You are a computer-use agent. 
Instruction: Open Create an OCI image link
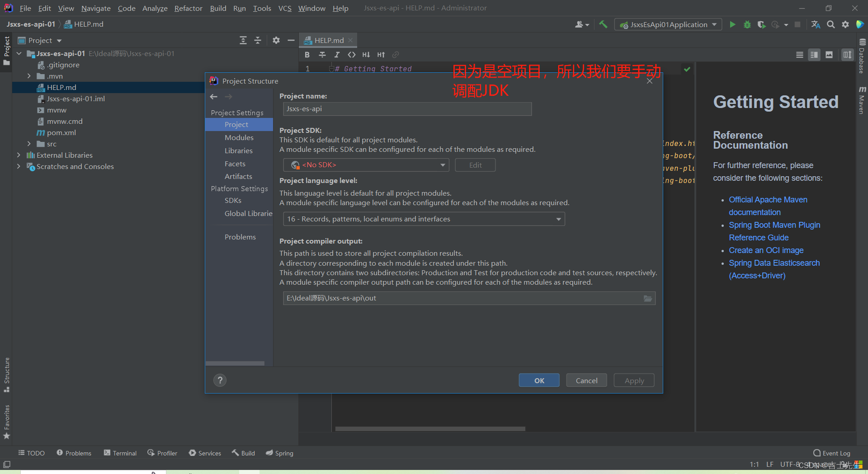click(766, 250)
